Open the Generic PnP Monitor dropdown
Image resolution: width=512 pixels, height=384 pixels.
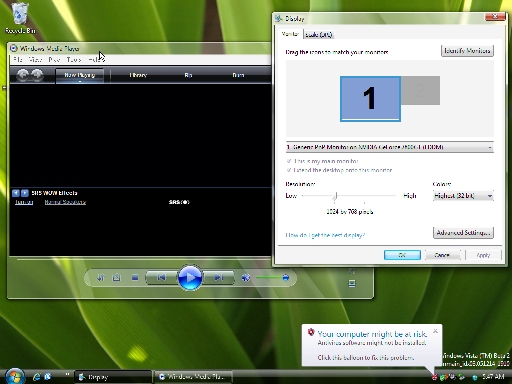coord(389,147)
